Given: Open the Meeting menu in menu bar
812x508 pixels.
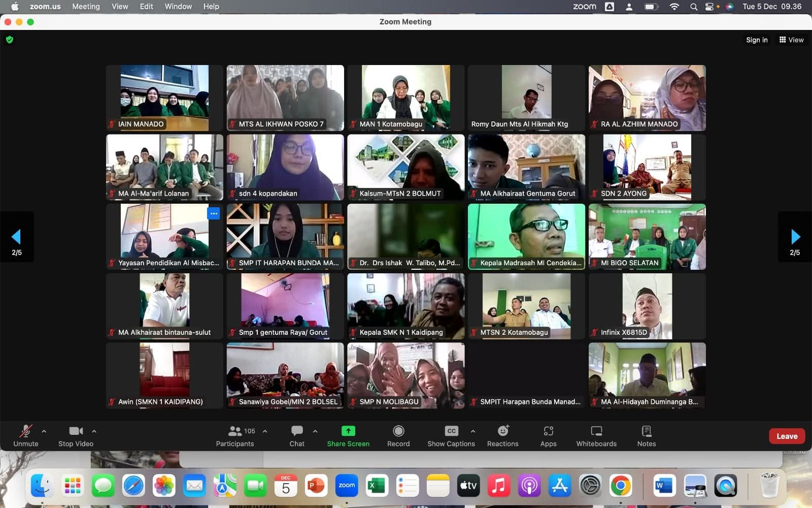Looking at the screenshot, I should coord(86,7).
